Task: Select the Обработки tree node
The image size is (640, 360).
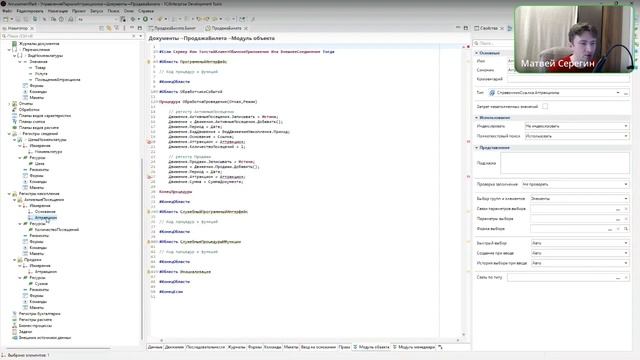Action: [29, 109]
